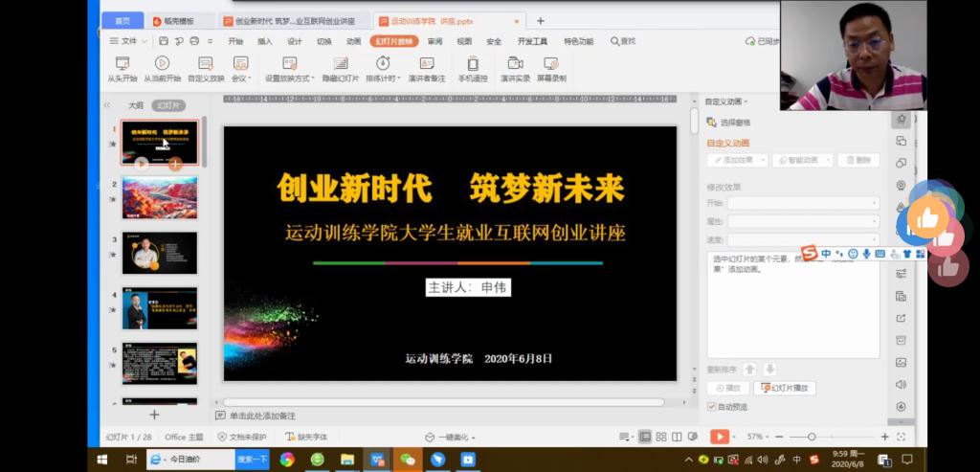The width and height of the screenshot is (980, 472).
Task: Click the orange slideshow play button in status bar
Action: coord(719,437)
